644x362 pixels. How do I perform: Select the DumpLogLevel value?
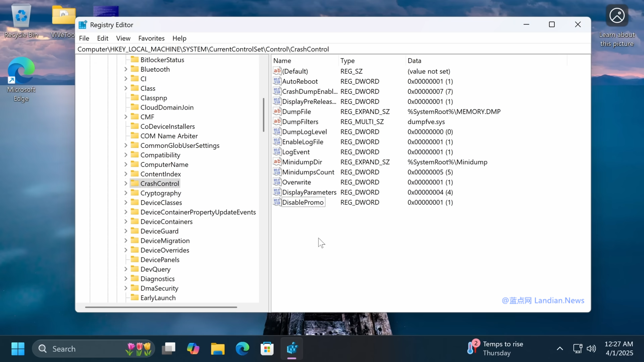point(304,132)
